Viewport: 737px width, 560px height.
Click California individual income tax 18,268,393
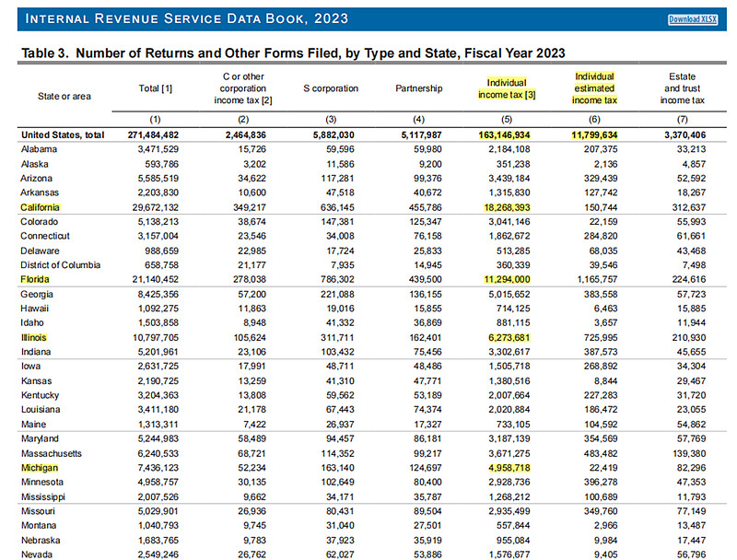(508, 207)
